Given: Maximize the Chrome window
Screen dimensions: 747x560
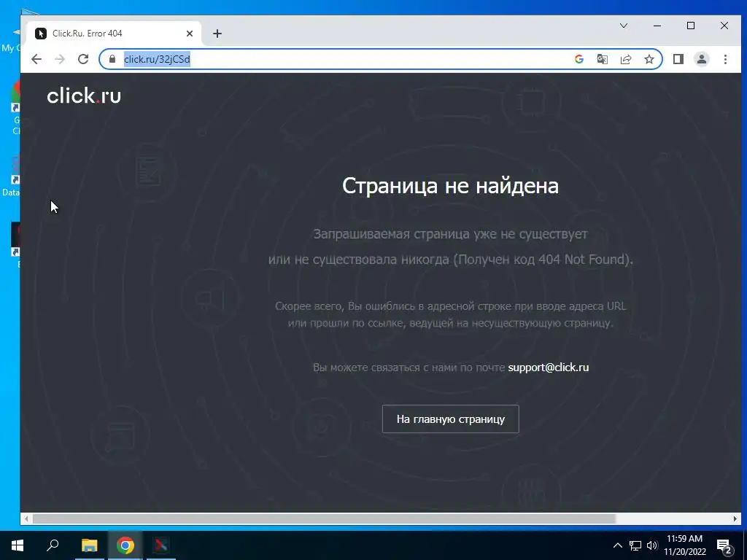Looking at the screenshot, I should pyautogui.click(x=691, y=26).
